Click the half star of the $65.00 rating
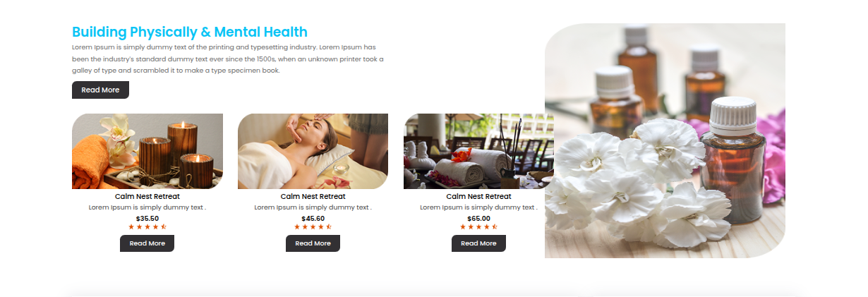868x297 pixels. [495, 227]
